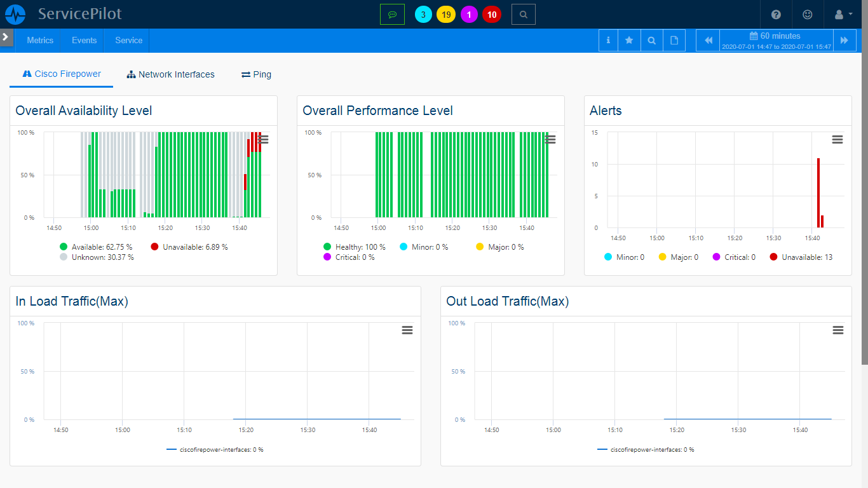Expand the left sidebar with arrow
The height and width of the screenshot is (488, 868).
tap(6, 37)
